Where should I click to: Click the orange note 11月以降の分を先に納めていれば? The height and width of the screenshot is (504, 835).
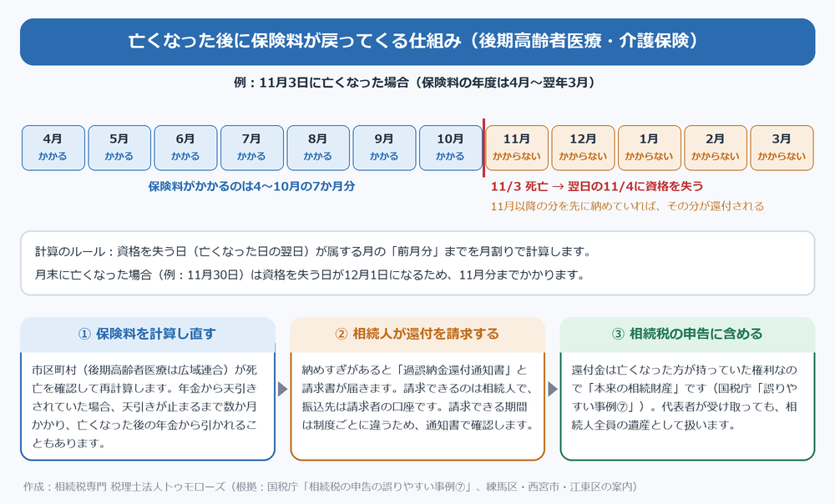point(627,206)
